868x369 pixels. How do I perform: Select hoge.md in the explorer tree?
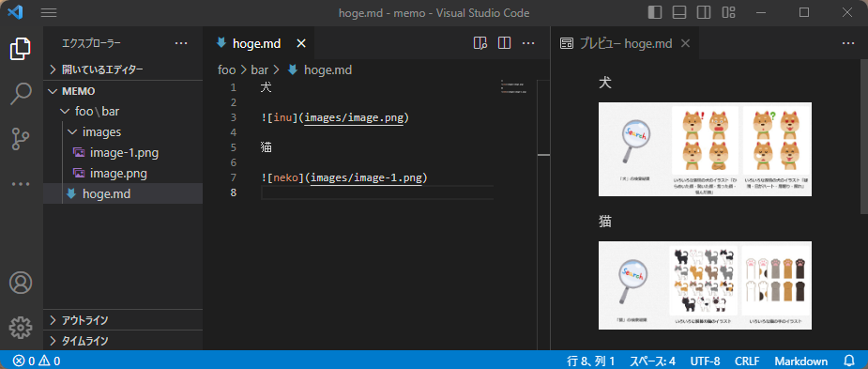(123, 194)
